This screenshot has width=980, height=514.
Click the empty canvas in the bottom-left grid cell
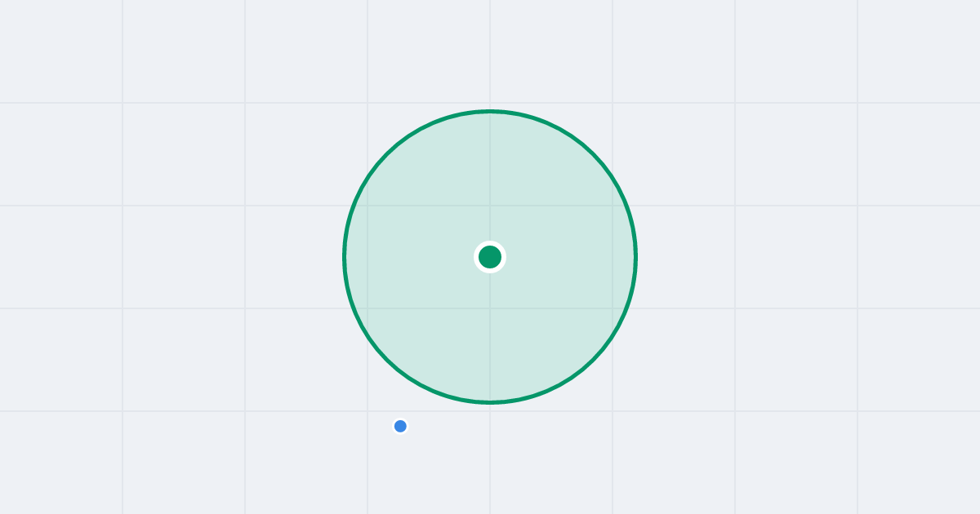(x=61, y=463)
